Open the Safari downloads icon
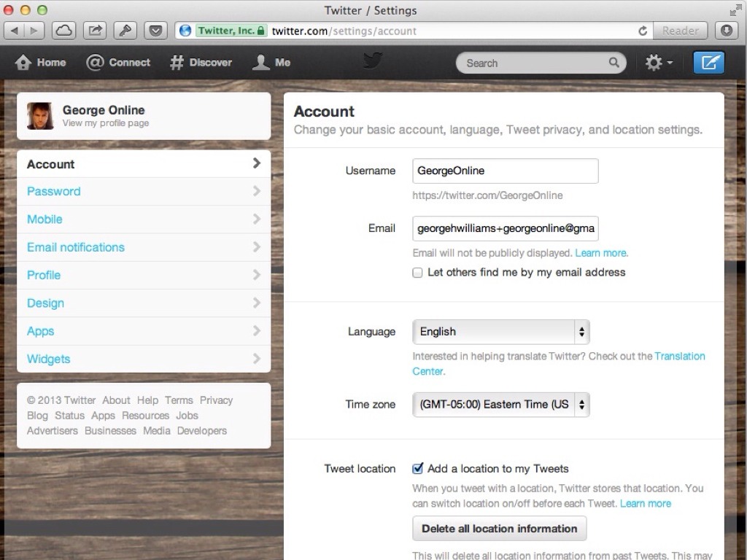This screenshot has width=747, height=560. [x=726, y=31]
